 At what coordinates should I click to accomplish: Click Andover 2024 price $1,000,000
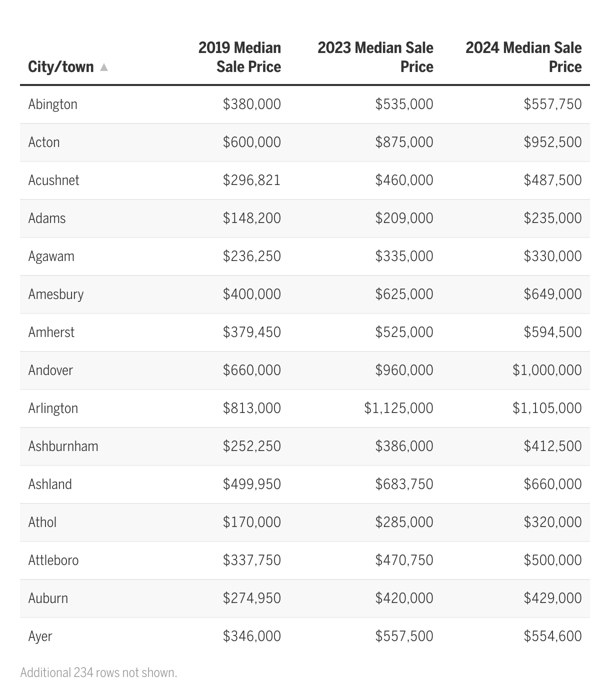tap(547, 370)
